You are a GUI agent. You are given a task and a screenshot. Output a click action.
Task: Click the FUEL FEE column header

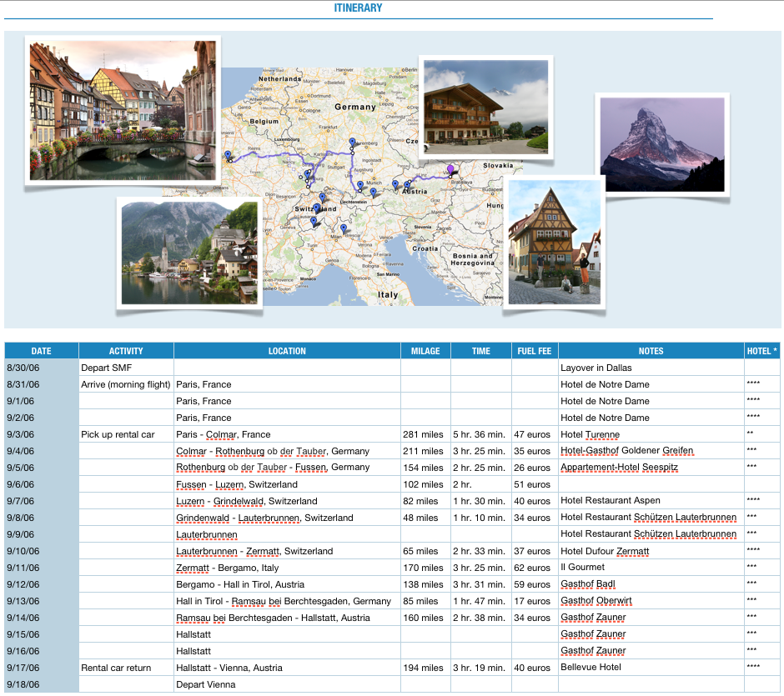pos(535,351)
